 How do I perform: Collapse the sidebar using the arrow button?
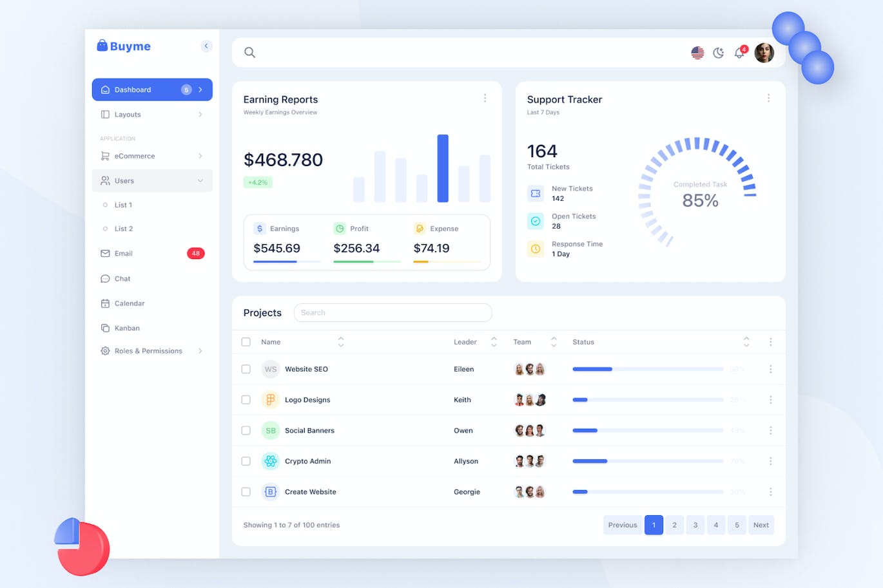206,46
